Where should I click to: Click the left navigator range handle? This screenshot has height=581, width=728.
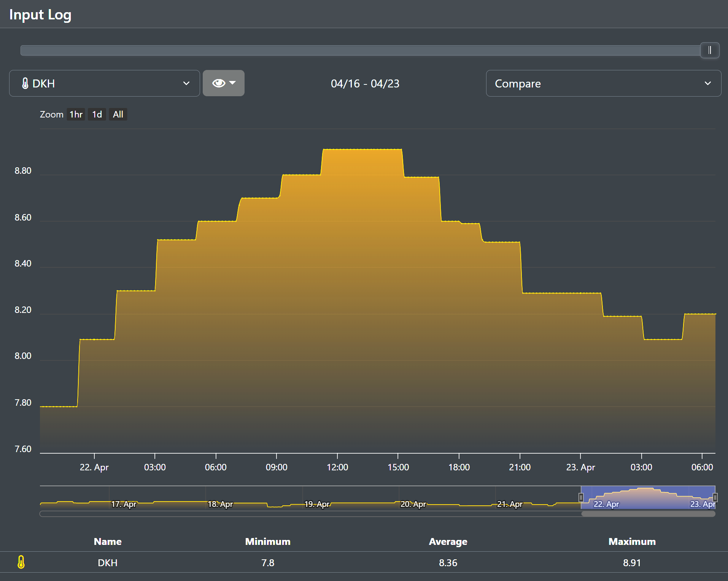point(581,497)
